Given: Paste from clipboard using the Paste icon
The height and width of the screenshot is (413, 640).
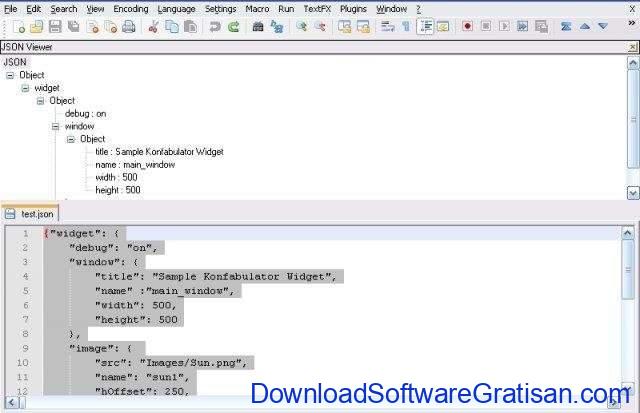Looking at the screenshot, I should (x=190, y=27).
